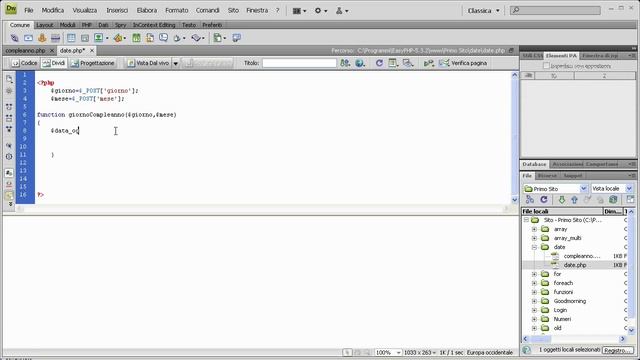The width and height of the screenshot is (640, 360).
Task: Toggle Dividi split view mode
Action: 54,63
